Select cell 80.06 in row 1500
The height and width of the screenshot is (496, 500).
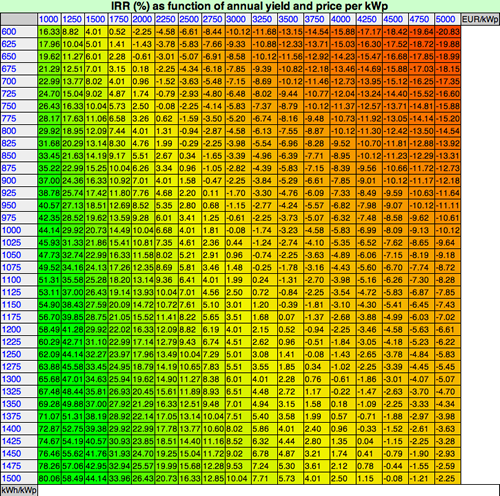click(x=49, y=478)
